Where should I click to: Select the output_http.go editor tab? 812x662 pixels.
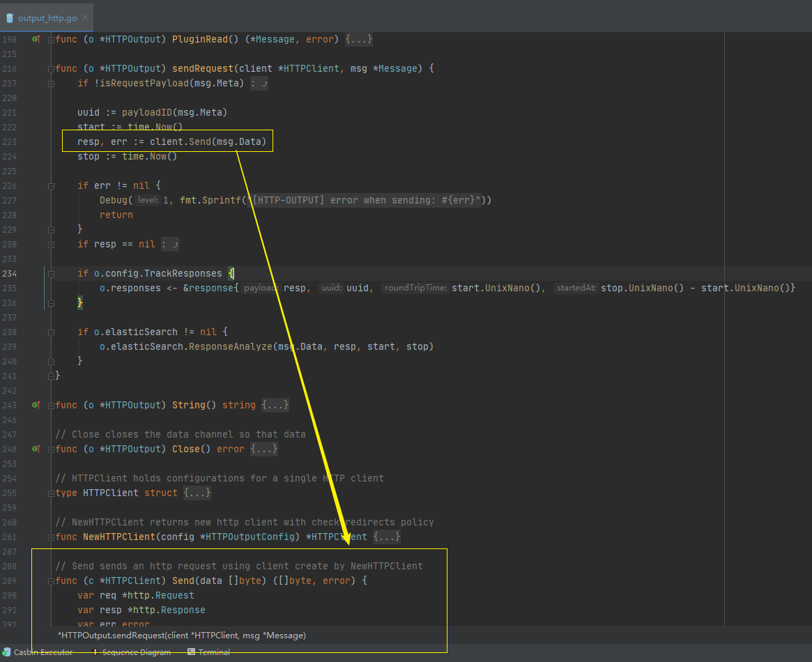click(x=47, y=17)
